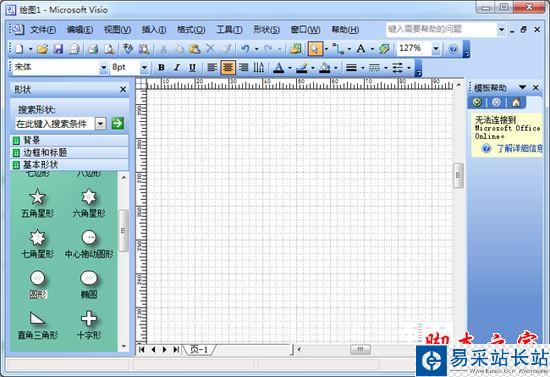
Task: Click the Connector tool icon
Action: coord(338,49)
